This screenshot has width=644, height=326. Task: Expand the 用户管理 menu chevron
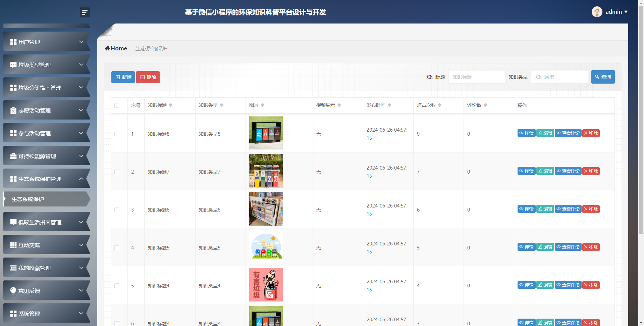point(81,42)
